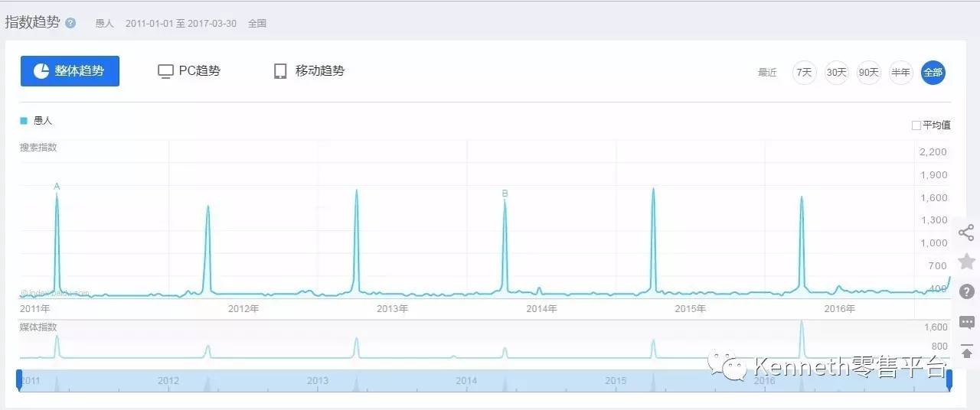Open the help question icon in sidebar
980x410 pixels.
967,291
